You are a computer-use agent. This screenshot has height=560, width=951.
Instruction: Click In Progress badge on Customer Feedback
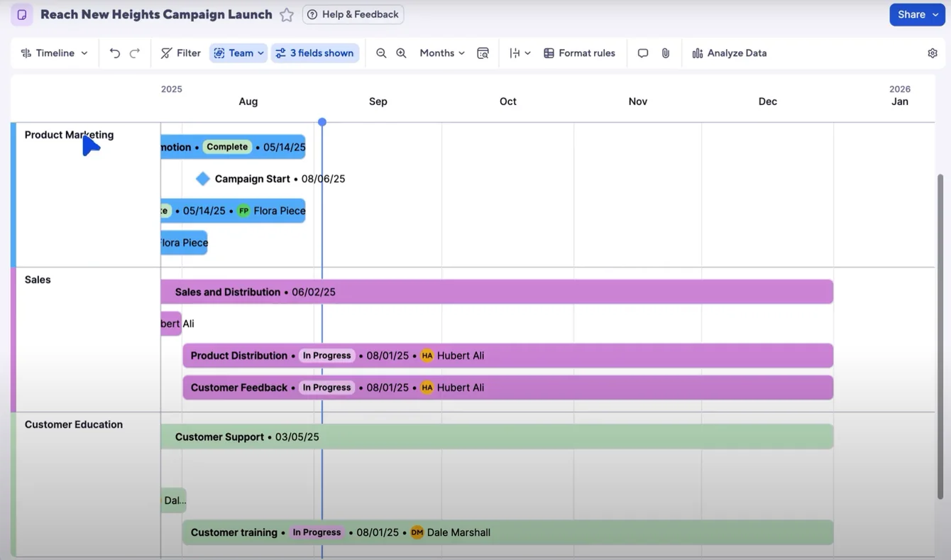click(x=326, y=388)
